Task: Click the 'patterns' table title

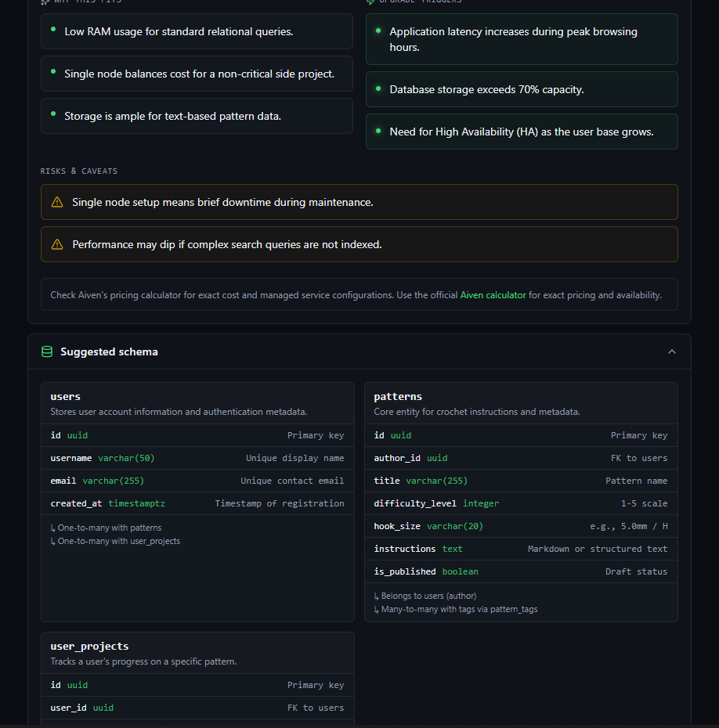Action: pyautogui.click(x=398, y=397)
